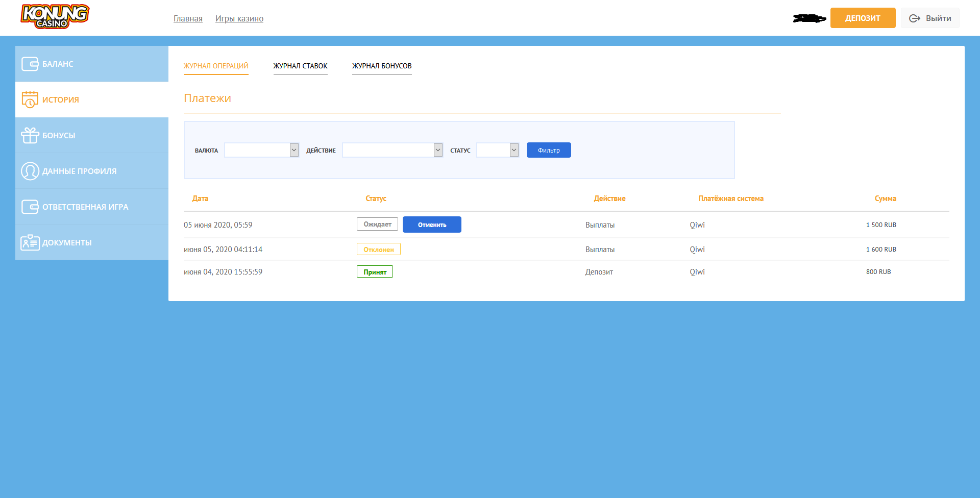Switch to Журнал операций tab
Screen dimensions: 980x498
[216, 66]
